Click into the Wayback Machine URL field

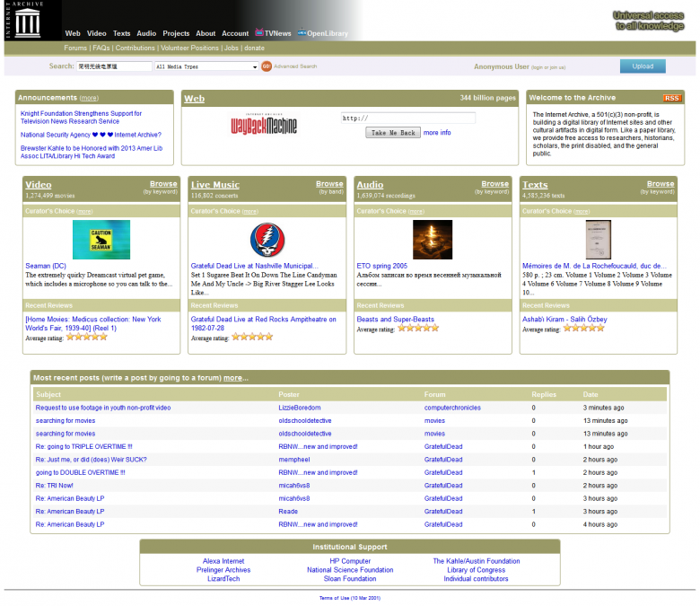[407, 118]
